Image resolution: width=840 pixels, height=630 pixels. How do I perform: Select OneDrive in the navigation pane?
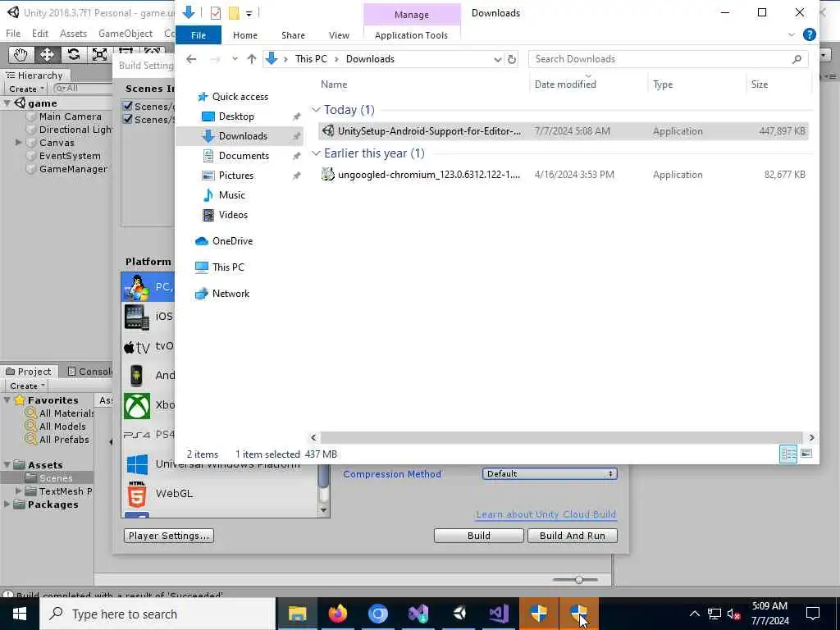[x=232, y=241]
